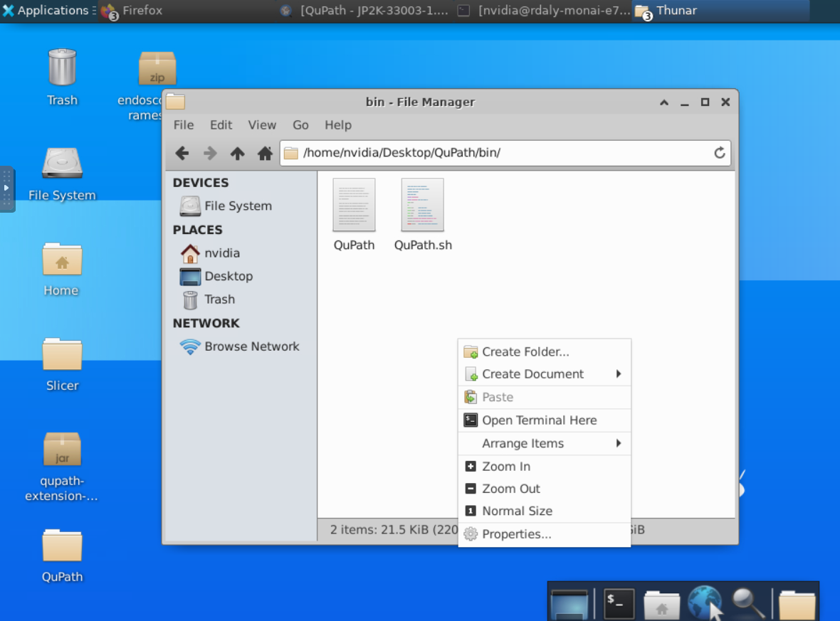The width and height of the screenshot is (840, 621).
Task: Click the location path input field
Action: coord(498,153)
